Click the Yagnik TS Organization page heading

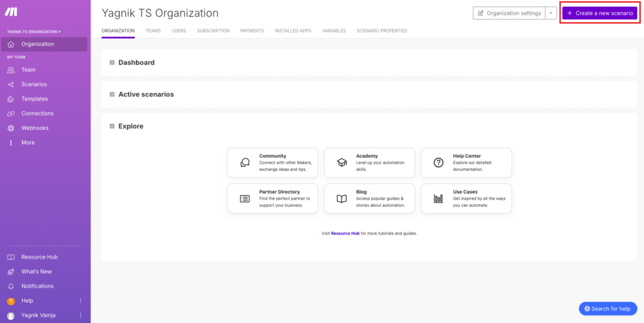[x=160, y=13]
